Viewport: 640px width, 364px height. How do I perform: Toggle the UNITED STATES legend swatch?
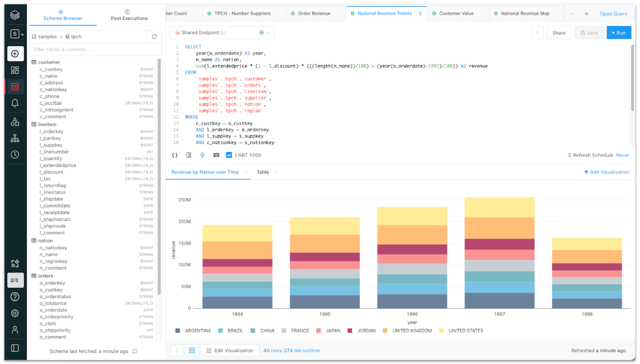coord(441,331)
